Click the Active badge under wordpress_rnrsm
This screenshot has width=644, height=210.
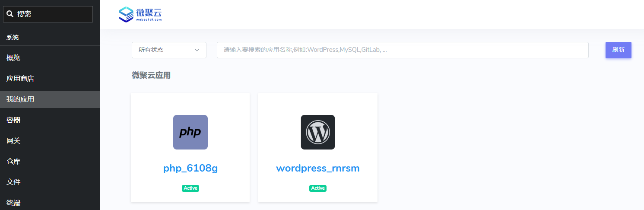pos(317,188)
